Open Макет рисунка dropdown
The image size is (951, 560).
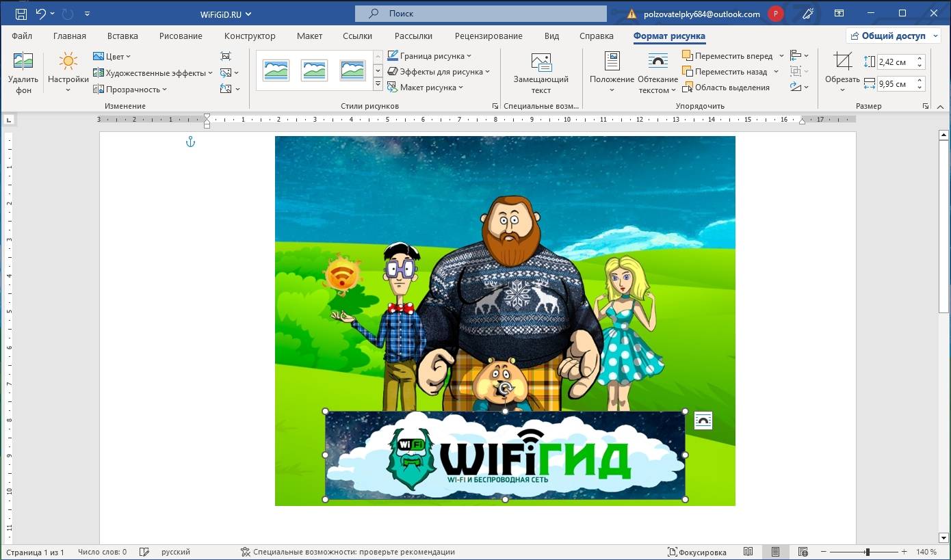coord(426,87)
